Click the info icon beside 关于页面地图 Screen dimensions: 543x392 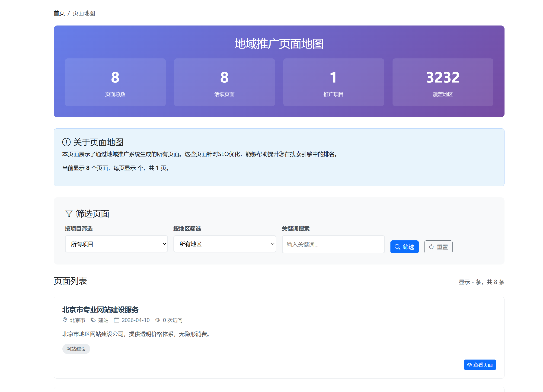tap(66, 142)
